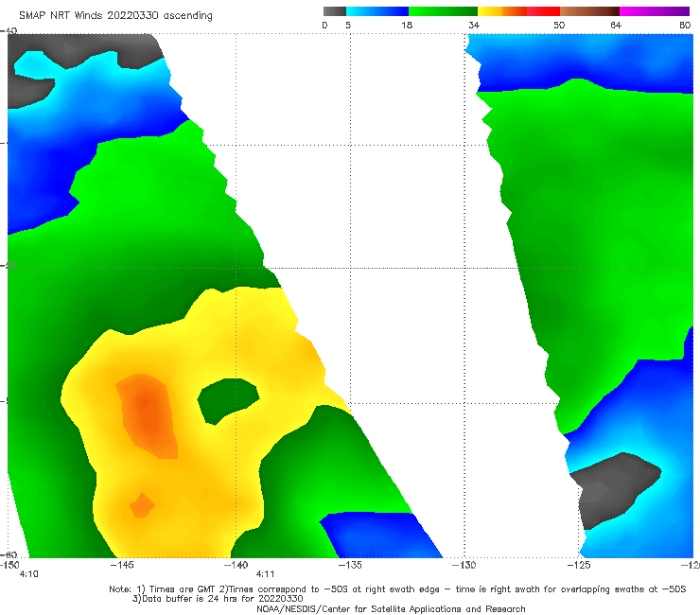
Task: Click the longitude label '-140'
Action: (236, 565)
